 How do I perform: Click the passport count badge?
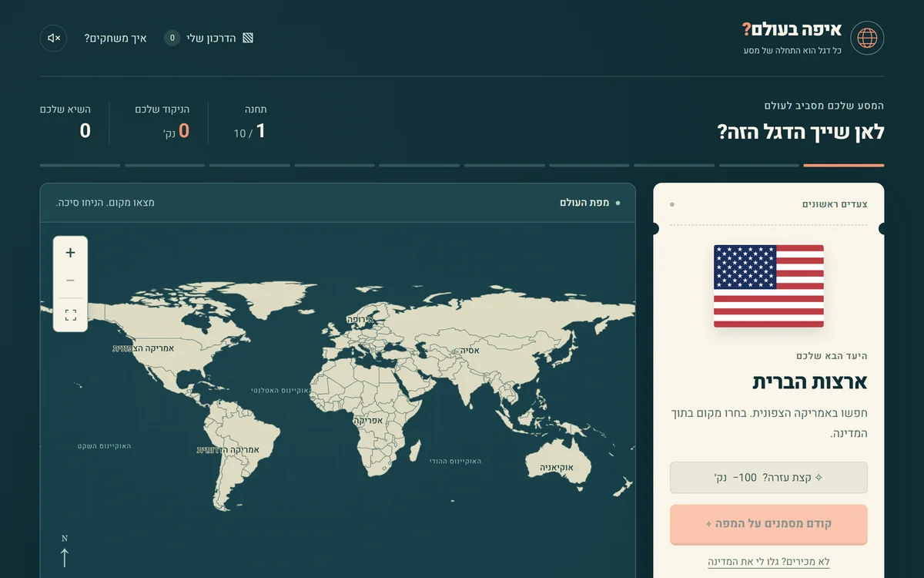click(172, 38)
